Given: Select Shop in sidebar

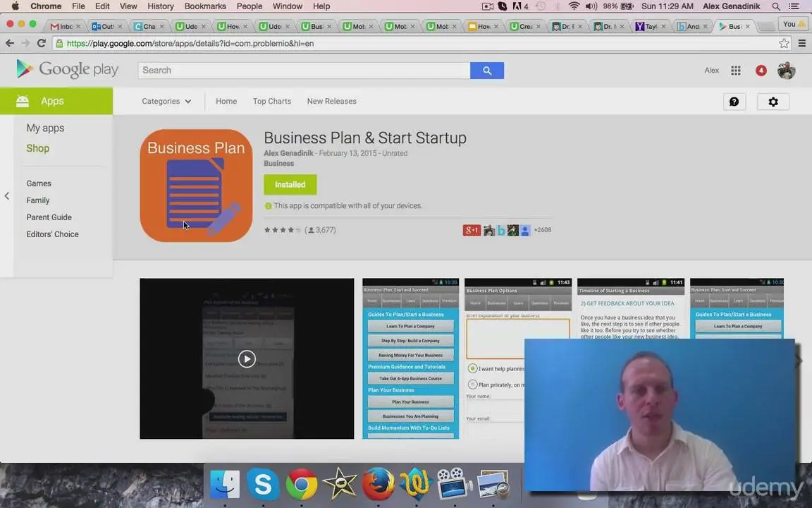Looking at the screenshot, I should point(38,148).
